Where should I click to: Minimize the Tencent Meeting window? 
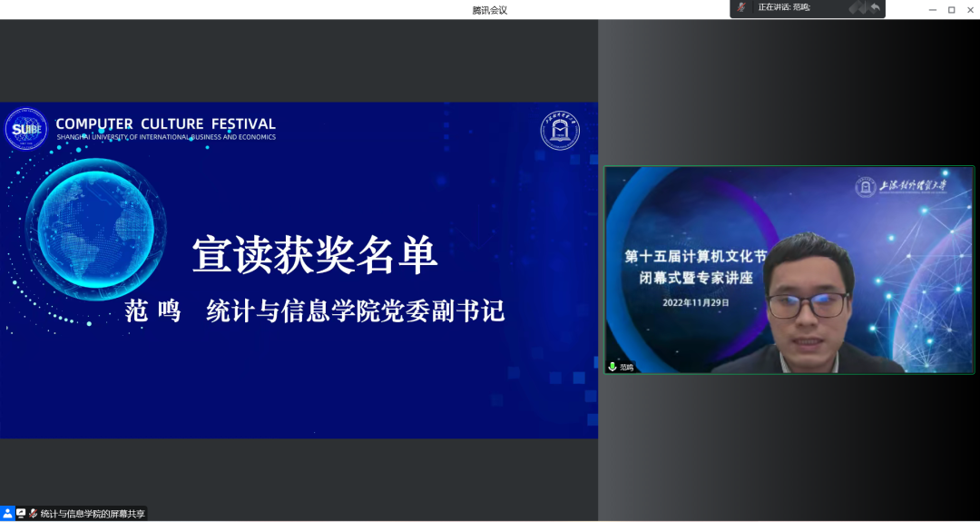click(x=932, y=9)
